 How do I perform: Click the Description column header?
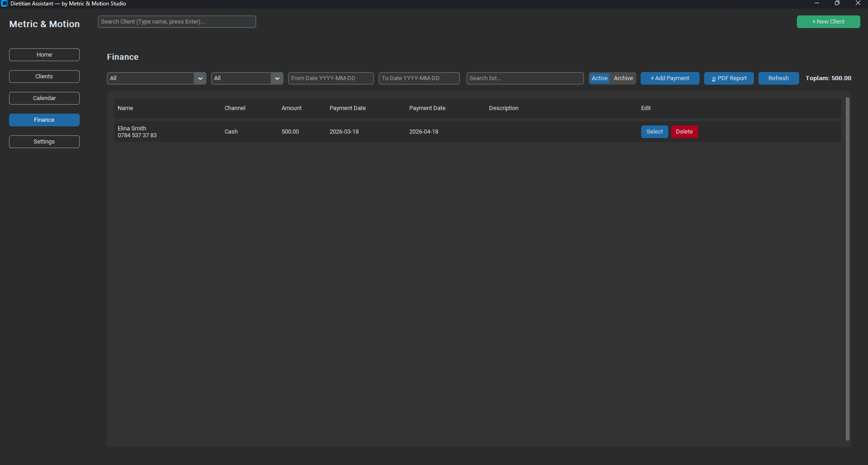pos(504,108)
